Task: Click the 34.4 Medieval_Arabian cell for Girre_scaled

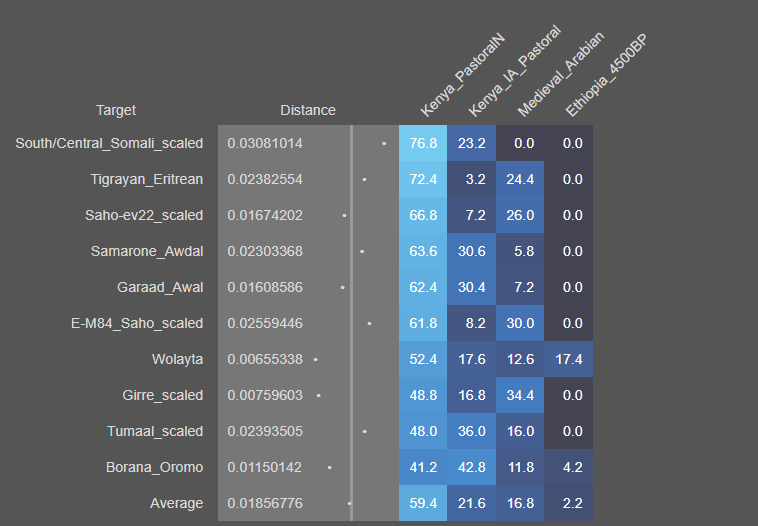Action: click(520, 395)
